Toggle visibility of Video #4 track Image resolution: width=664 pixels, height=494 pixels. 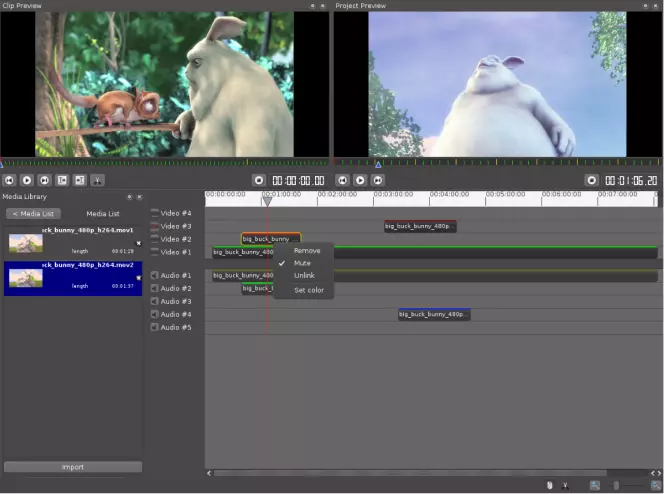click(x=155, y=213)
